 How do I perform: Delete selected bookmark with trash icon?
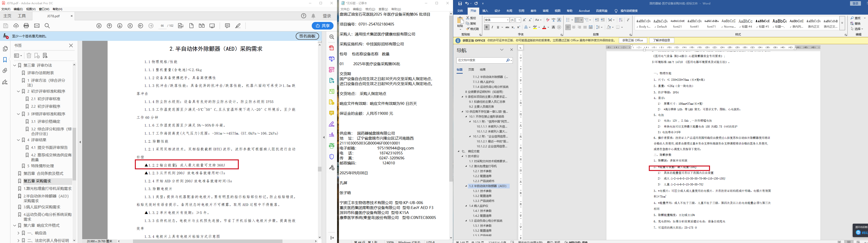pyautogui.click(x=29, y=55)
